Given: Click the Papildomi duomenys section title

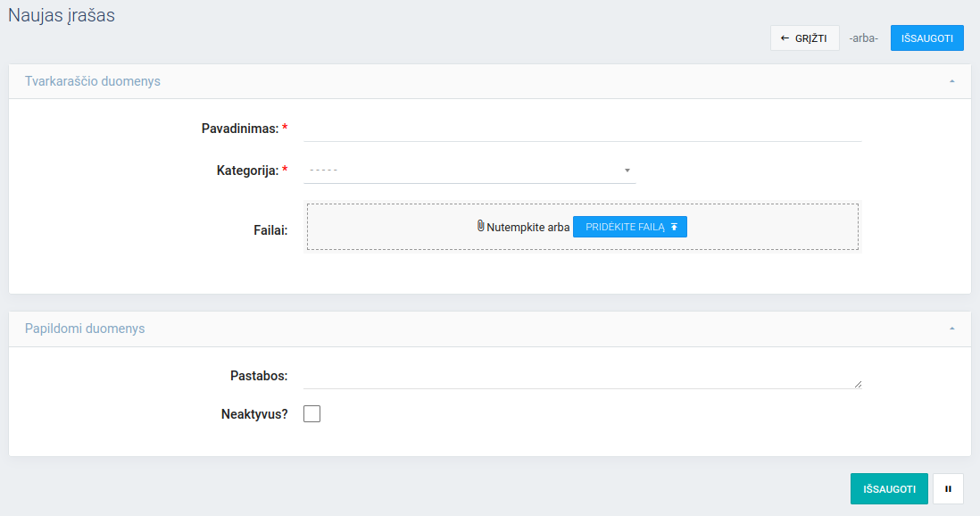Looking at the screenshot, I should click(85, 329).
